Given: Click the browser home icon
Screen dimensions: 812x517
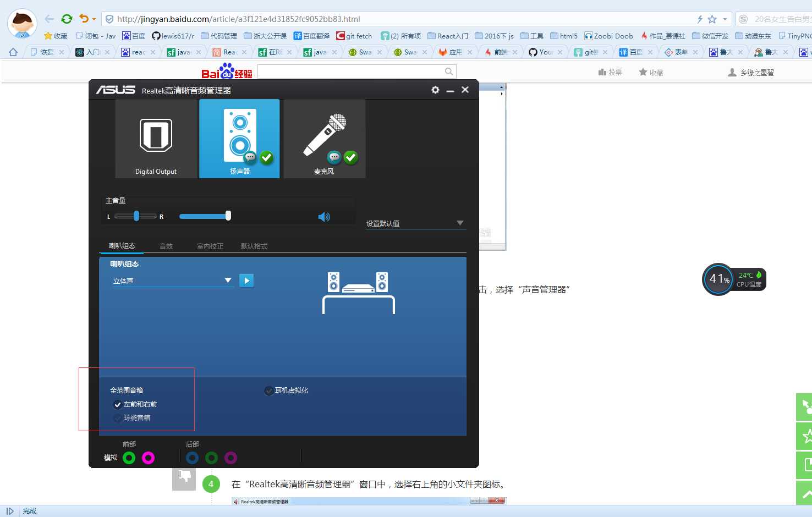Looking at the screenshot, I should tap(13, 52).
